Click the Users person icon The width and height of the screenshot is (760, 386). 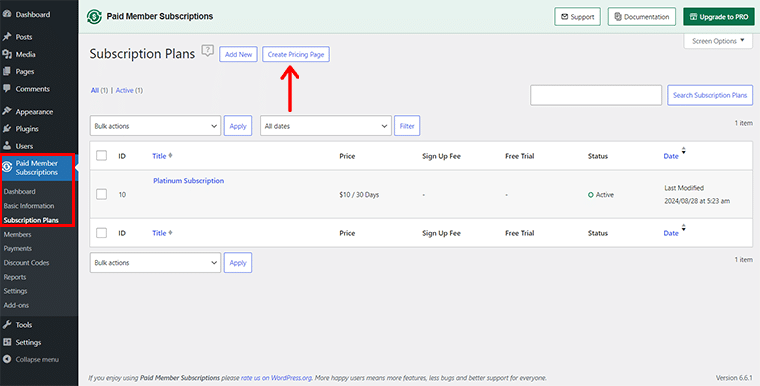pyautogui.click(x=7, y=146)
